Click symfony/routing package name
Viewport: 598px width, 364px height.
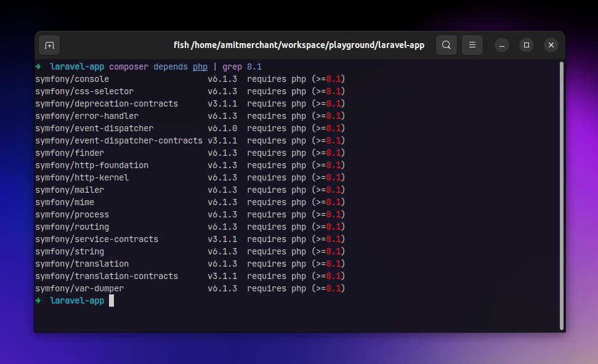coord(72,227)
